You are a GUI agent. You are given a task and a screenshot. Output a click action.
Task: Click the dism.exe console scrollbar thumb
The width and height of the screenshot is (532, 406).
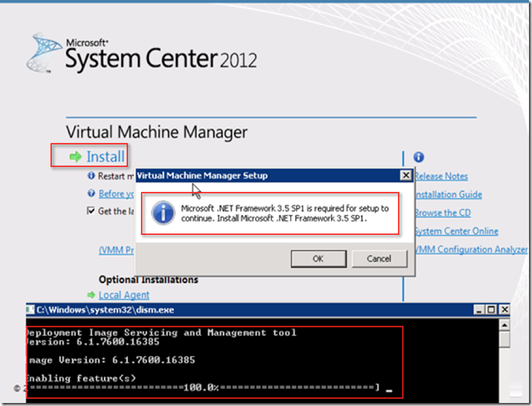point(505,339)
